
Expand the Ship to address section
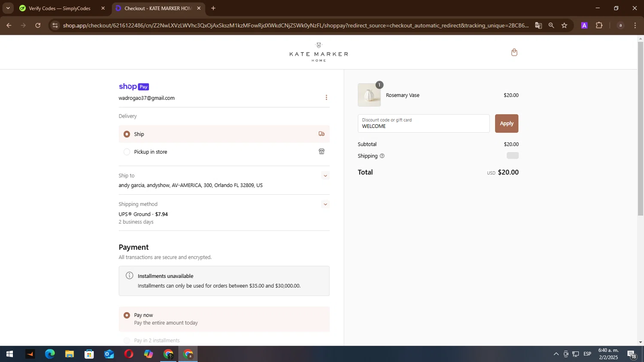tap(325, 176)
